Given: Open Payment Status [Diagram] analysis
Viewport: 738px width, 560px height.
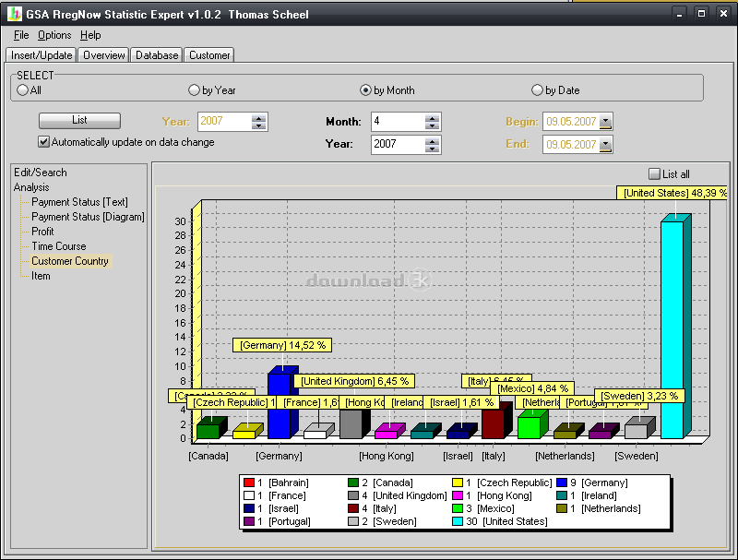Looking at the screenshot, I should coord(88,217).
